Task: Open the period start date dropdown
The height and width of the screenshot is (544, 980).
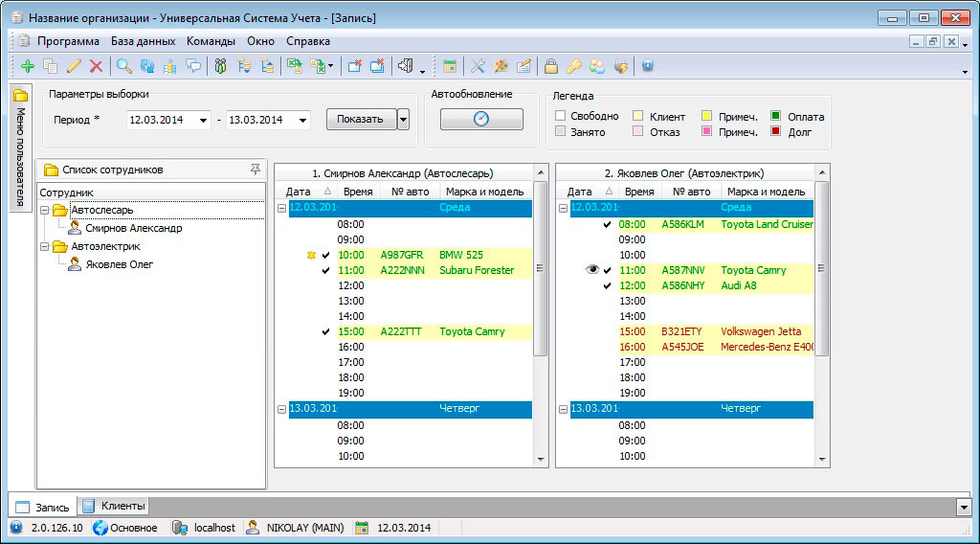Action: click(203, 121)
